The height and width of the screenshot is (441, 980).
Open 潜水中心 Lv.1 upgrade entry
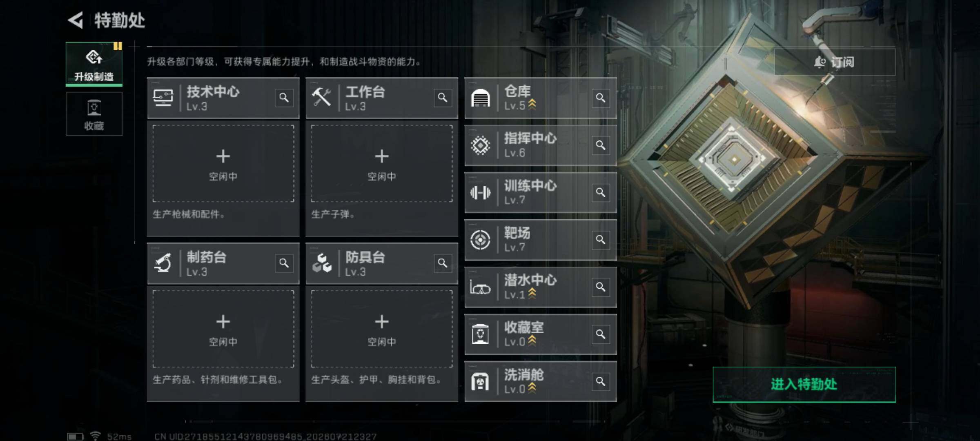pyautogui.click(x=541, y=287)
